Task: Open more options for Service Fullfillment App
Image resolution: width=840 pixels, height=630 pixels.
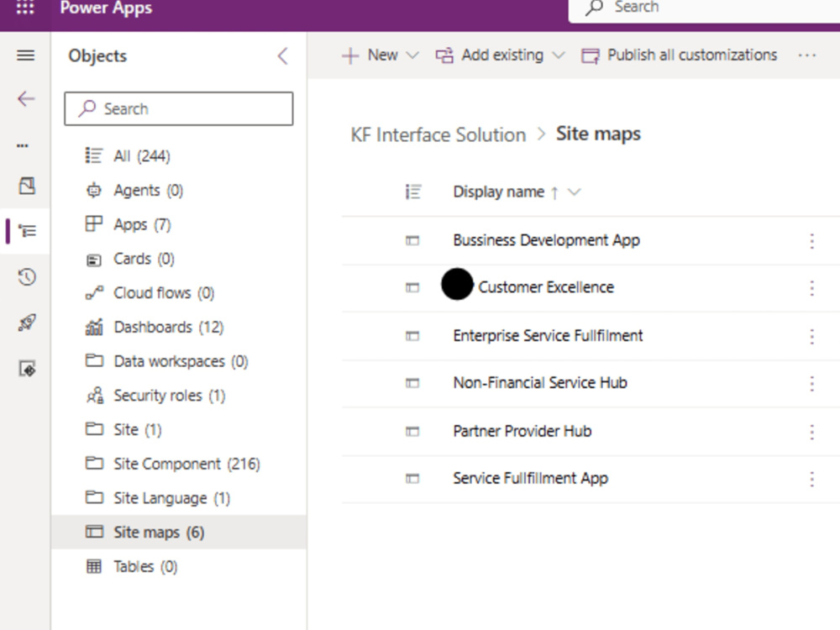Action: point(812,479)
